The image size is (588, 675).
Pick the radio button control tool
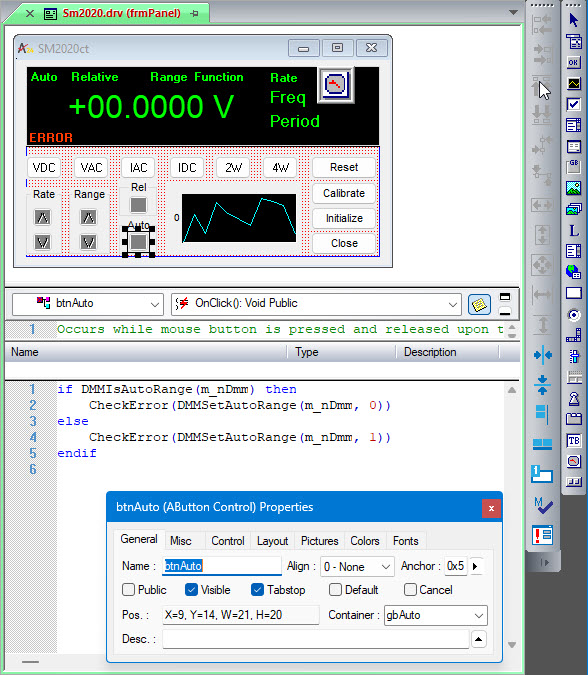573,314
